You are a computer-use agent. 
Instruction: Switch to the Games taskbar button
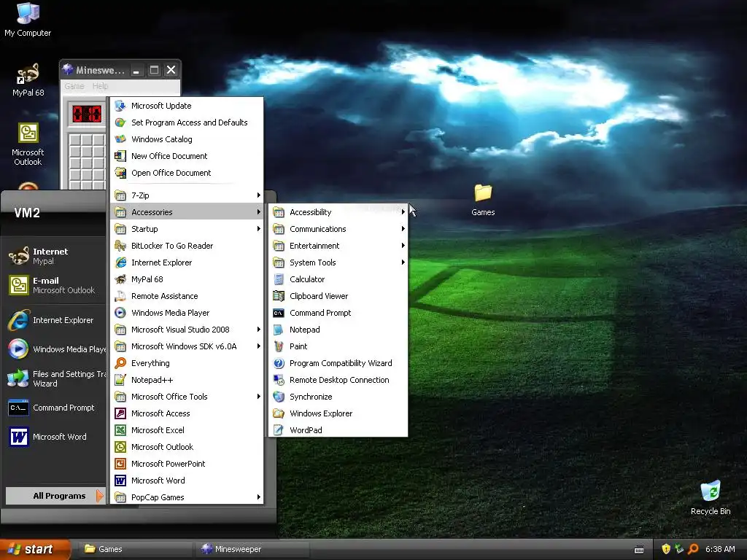pyautogui.click(x=136, y=549)
